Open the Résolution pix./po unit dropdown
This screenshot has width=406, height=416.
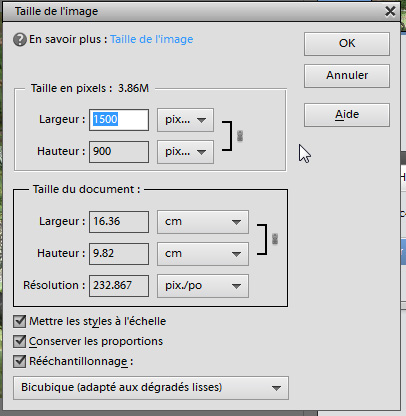click(203, 286)
